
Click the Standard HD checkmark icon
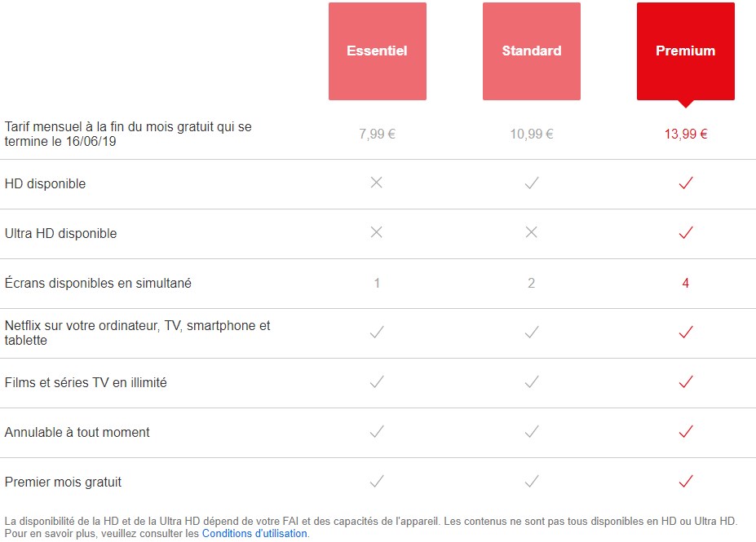point(532,183)
